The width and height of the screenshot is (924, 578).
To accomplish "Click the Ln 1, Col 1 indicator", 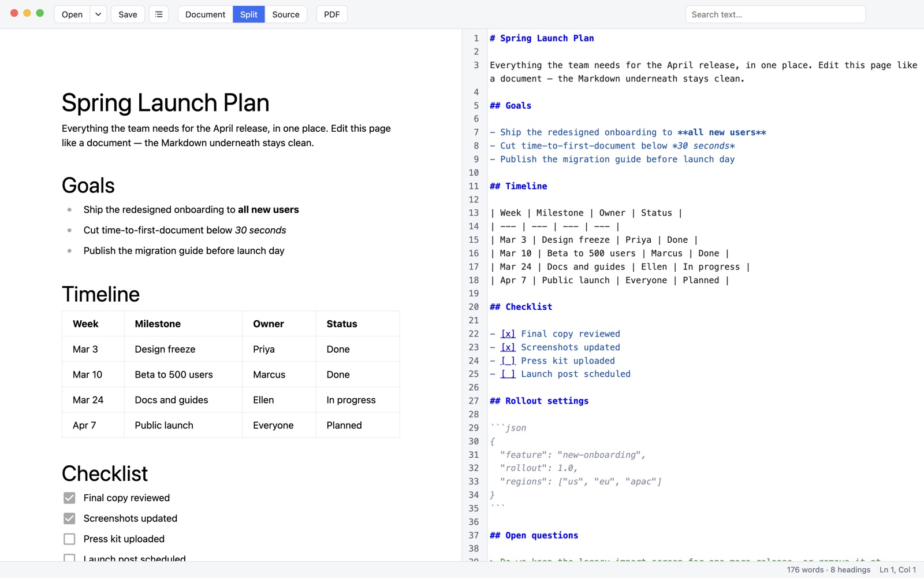I will (897, 570).
